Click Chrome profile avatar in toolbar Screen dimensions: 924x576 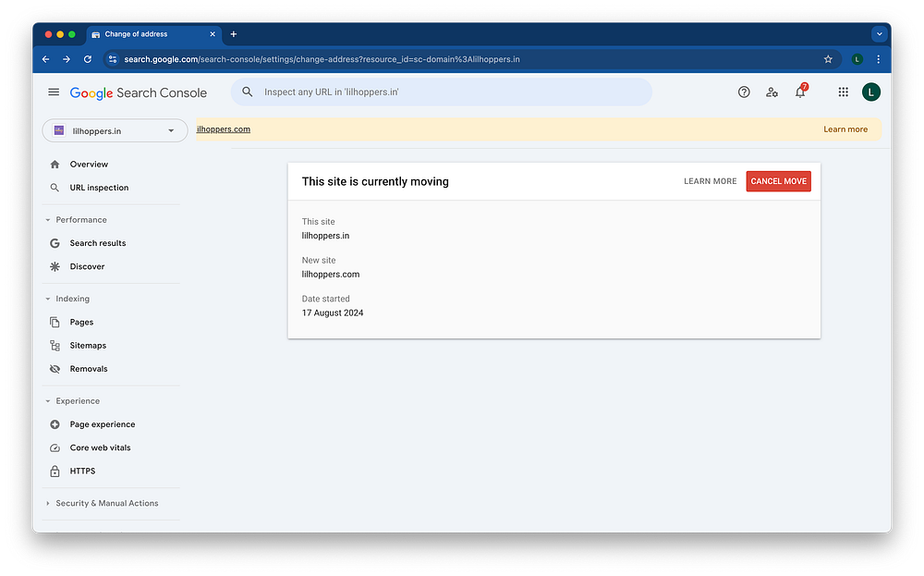(x=857, y=59)
